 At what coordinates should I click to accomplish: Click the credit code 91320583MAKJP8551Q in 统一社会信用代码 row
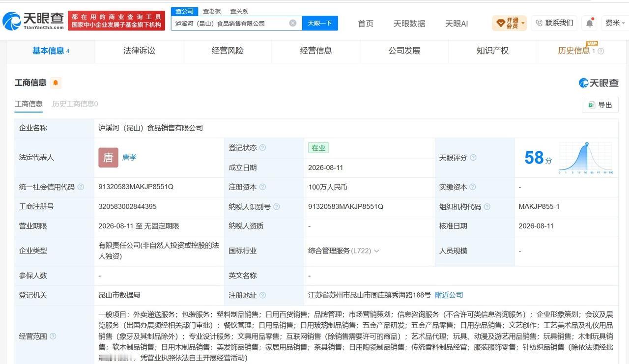[136, 187]
